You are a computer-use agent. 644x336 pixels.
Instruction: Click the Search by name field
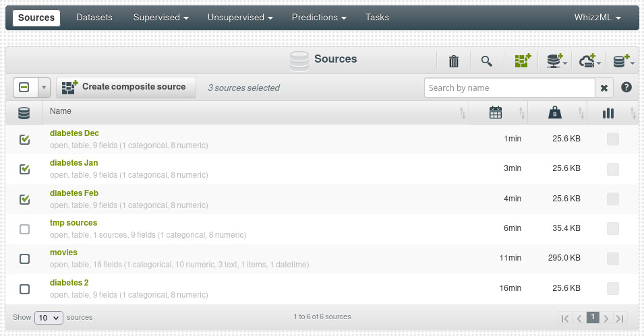(509, 88)
